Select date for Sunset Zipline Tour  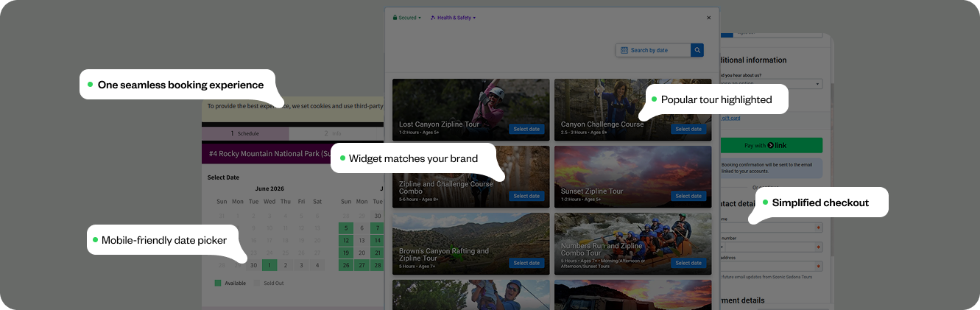tap(688, 196)
